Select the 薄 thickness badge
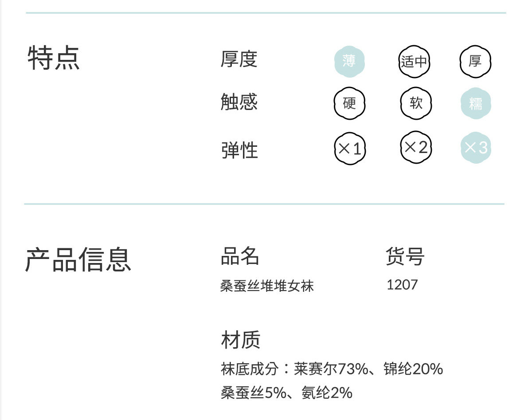 point(349,61)
